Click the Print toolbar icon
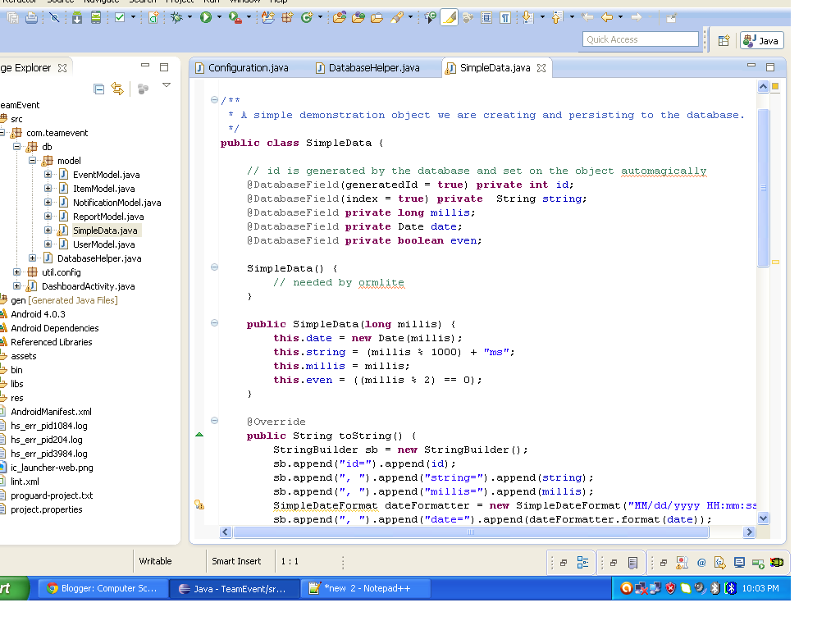 click(32, 18)
